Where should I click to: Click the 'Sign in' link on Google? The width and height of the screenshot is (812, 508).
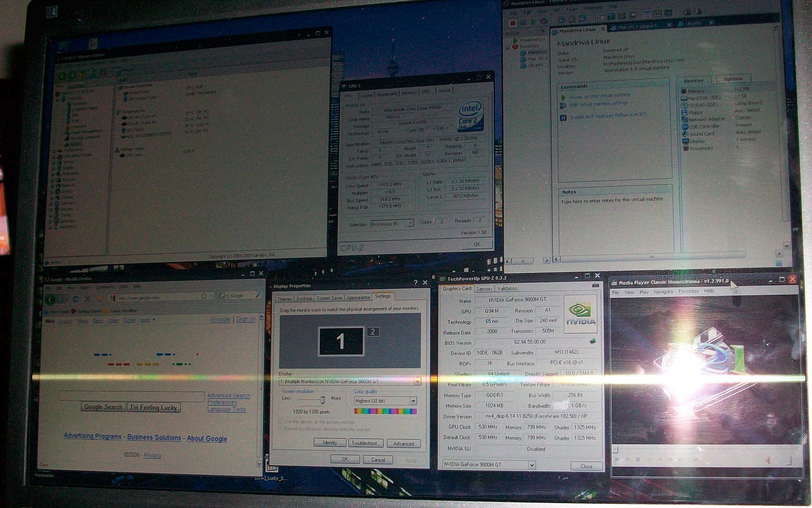click(246, 319)
